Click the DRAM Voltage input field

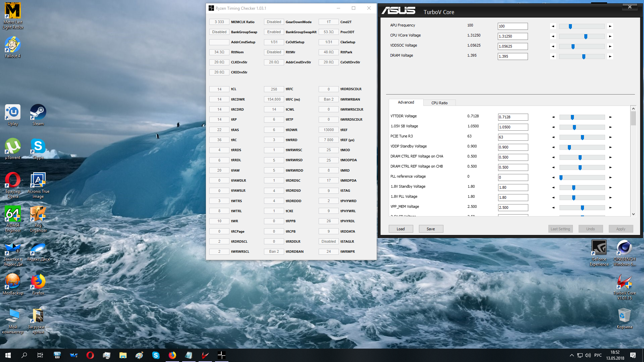point(512,56)
